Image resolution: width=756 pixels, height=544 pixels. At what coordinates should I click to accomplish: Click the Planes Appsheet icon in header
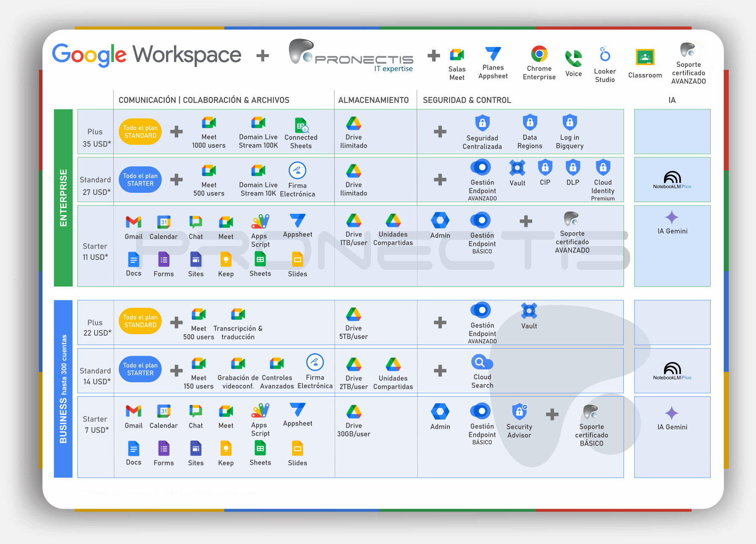point(493,54)
